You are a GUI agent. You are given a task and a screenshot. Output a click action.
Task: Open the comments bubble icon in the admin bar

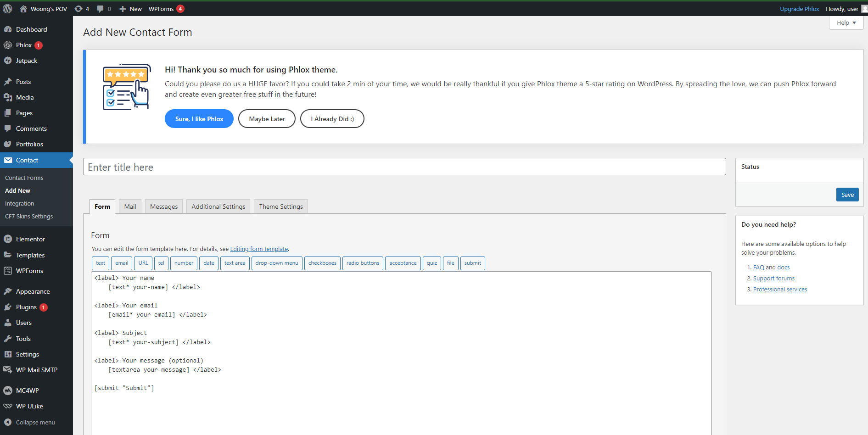pyautogui.click(x=100, y=9)
